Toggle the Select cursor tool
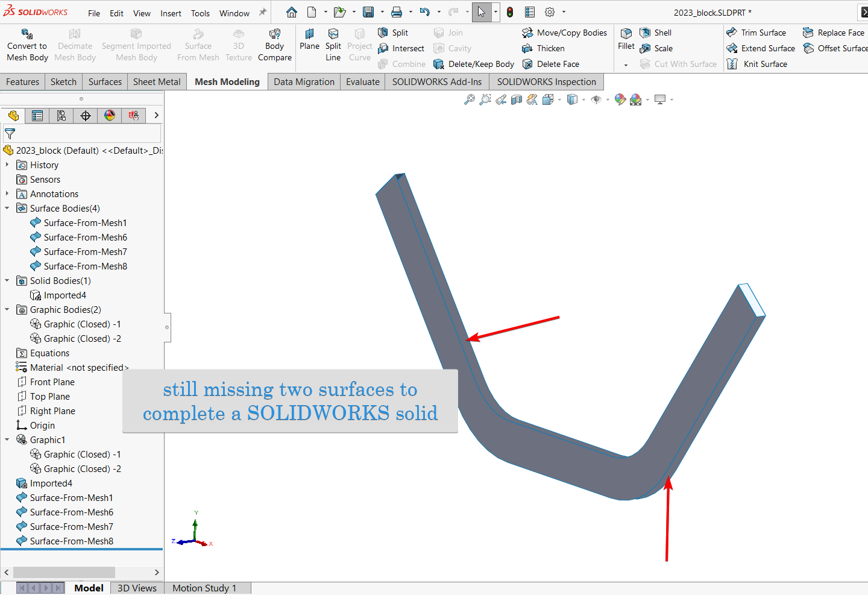The height and width of the screenshot is (595, 868). (482, 12)
